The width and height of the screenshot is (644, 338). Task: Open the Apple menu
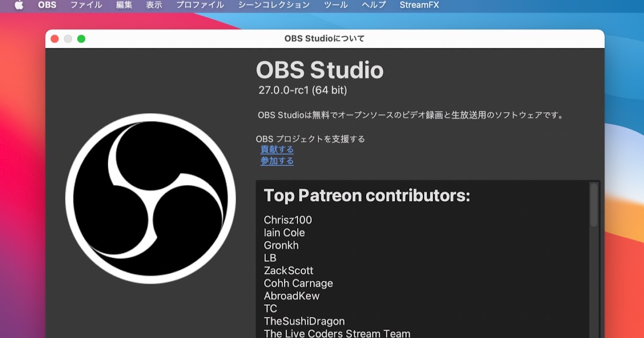[x=19, y=5]
